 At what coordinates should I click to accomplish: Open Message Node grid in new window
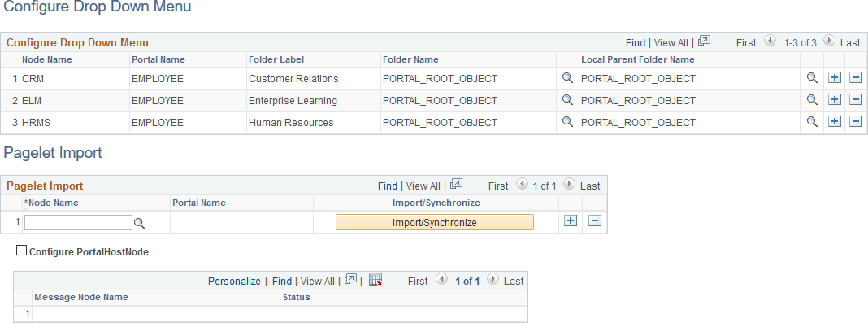(350, 280)
